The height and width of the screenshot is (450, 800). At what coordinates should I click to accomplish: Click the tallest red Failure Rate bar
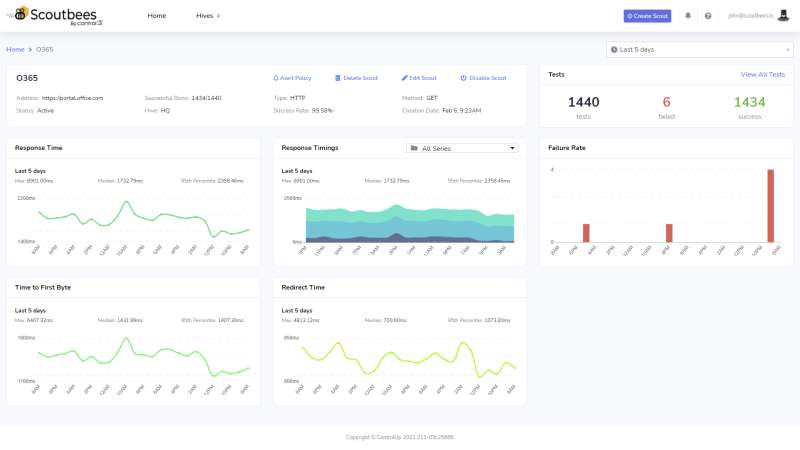point(770,206)
